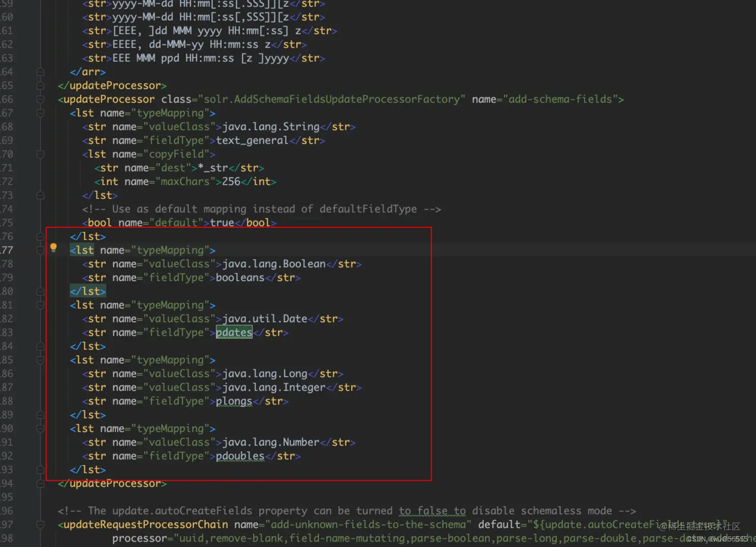The image size is (756, 547).
Task: Click the "[EEE, ]dd MMM yyyy HH:mm[:ss] z" format
Action: [207, 31]
